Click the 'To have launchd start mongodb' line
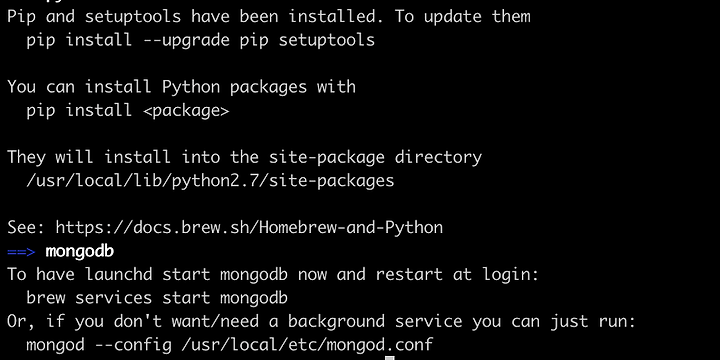This screenshot has height=360, width=720. click(273, 275)
